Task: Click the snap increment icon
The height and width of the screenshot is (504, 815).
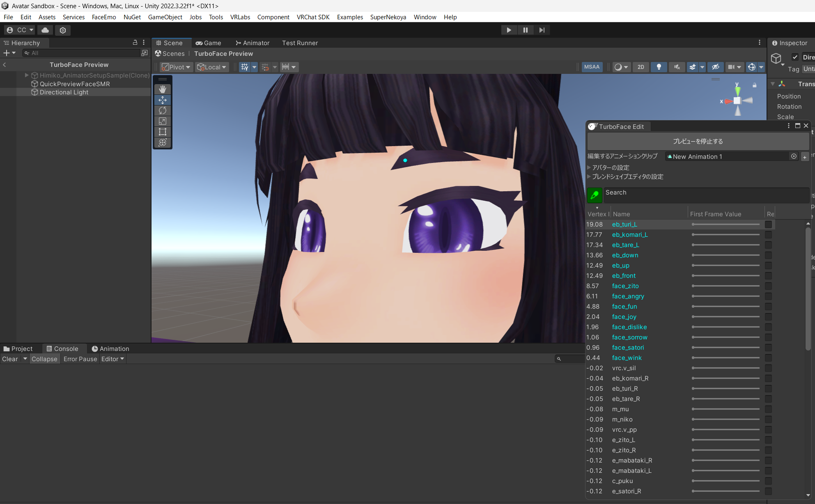Action: click(x=285, y=67)
